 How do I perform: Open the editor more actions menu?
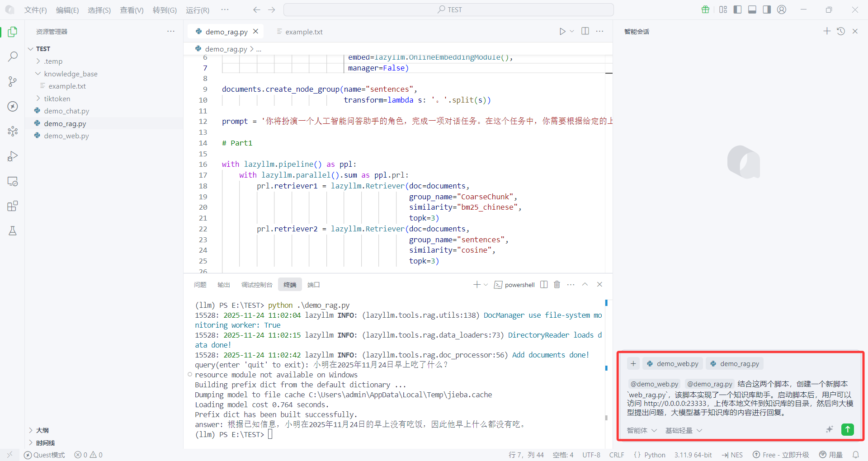pyautogui.click(x=599, y=31)
